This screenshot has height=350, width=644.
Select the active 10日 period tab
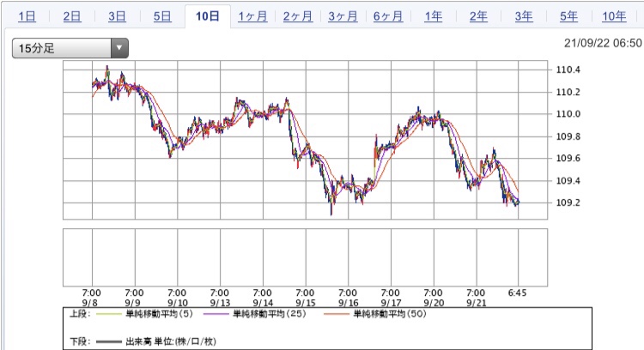pyautogui.click(x=208, y=16)
